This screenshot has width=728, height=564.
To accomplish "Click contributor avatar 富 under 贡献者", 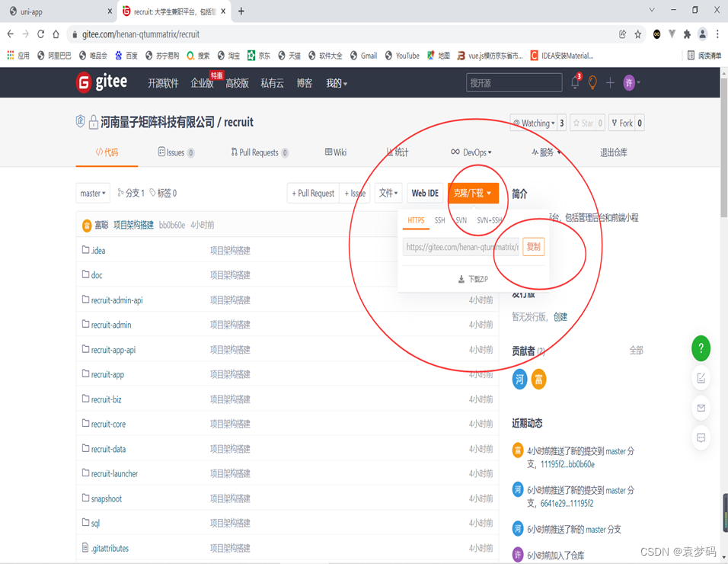I will [538, 379].
